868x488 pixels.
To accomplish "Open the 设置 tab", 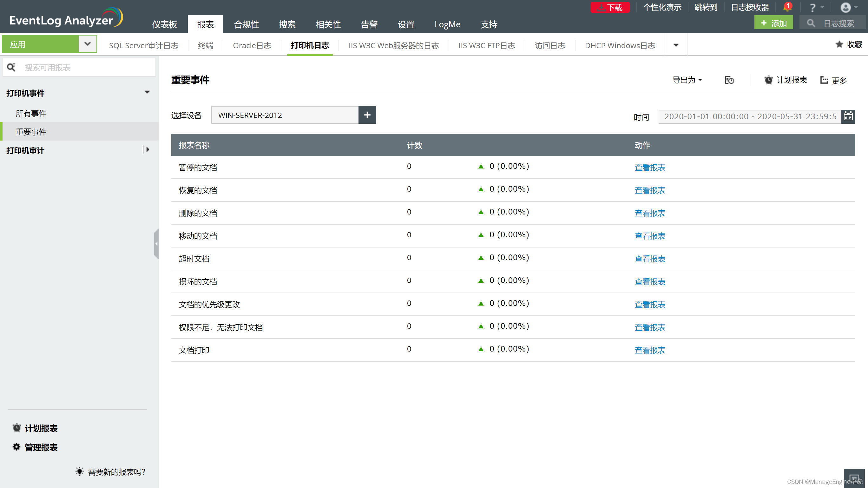I will pyautogui.click(x=406, y=24).
